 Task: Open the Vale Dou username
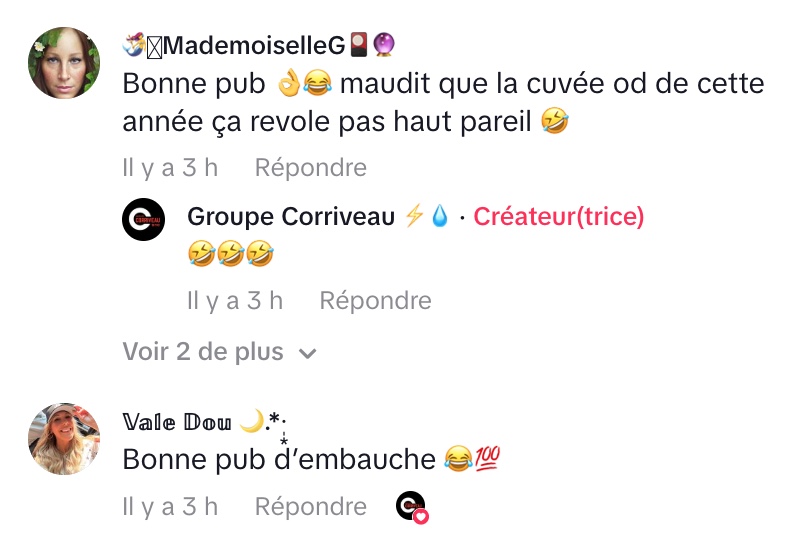pos(177,422)
